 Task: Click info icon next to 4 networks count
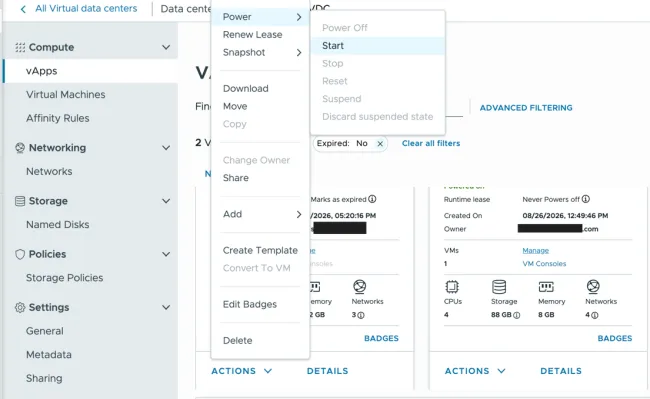click(594, 315)
